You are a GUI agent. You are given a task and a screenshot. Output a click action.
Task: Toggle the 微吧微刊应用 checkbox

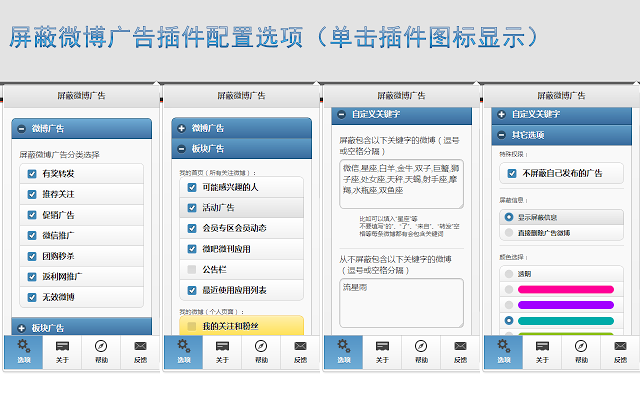pos(192,249)
